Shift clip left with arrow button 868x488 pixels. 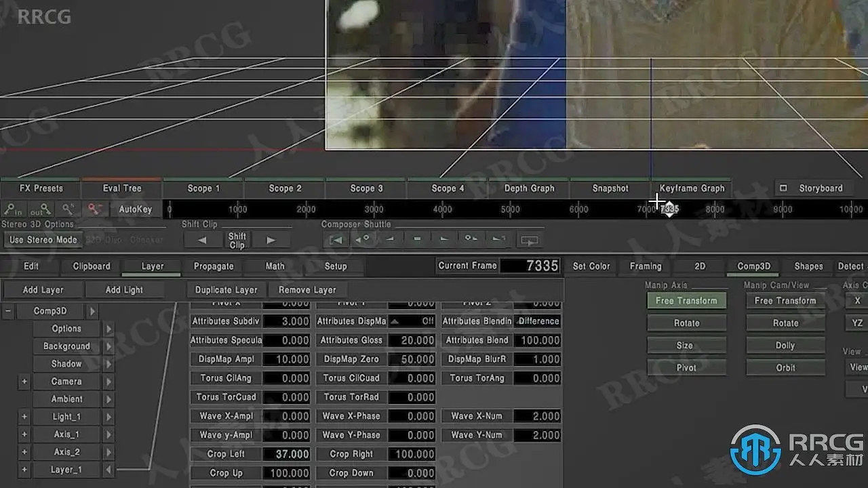(x=201, y=240)
